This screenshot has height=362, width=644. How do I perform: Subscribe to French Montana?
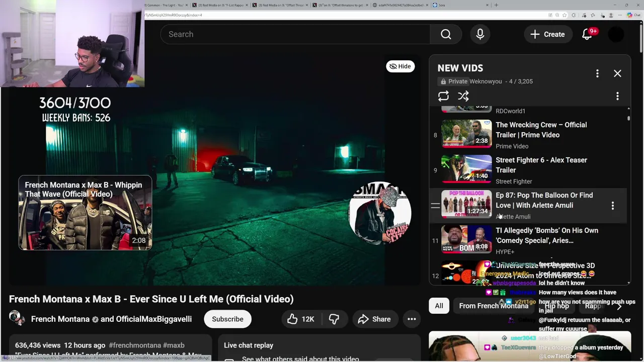pos(227,319)
